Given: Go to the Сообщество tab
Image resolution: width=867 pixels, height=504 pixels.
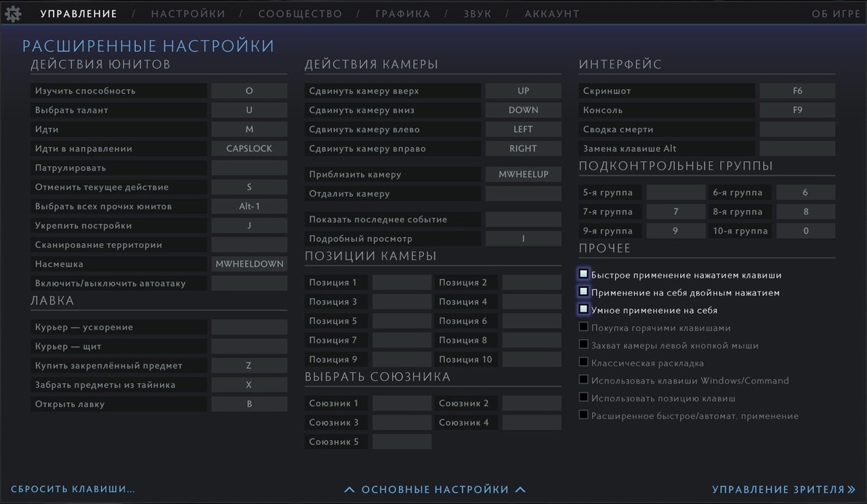Looking at the screenshot, I should 300,14.
